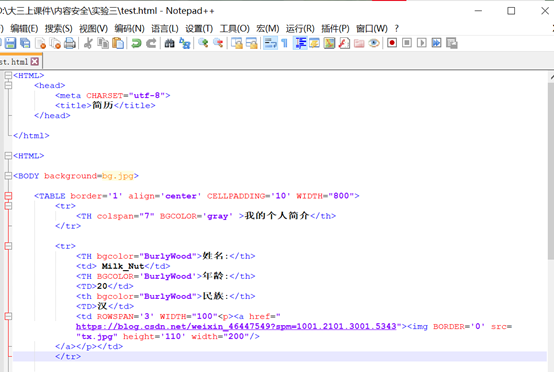This screenshot has width=554, height=372.
Task: Click the <title>简历</title> line
Action: coord(105,106)
